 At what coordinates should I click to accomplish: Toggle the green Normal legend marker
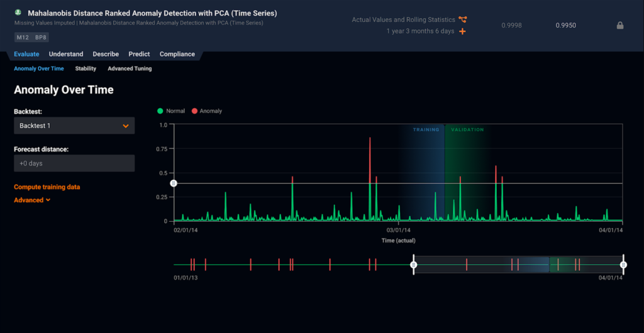pyautogui.click(x=160, y=111)
